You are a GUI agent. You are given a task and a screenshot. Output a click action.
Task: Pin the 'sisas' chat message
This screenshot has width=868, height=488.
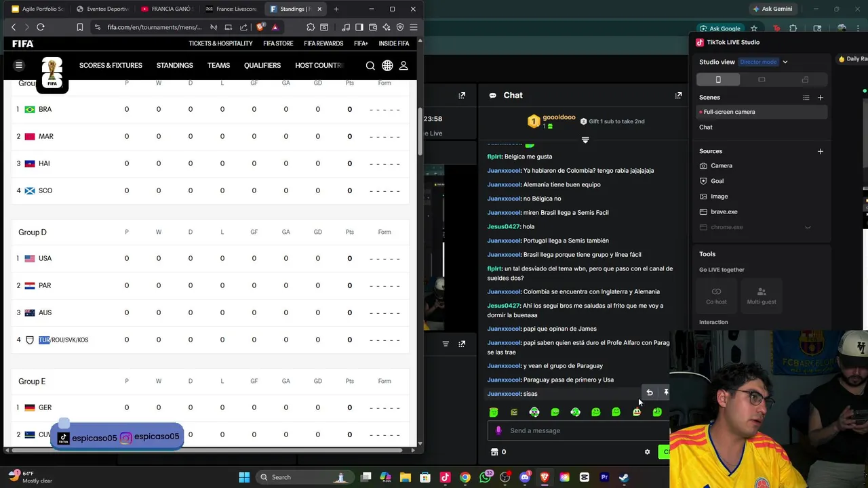click(x=666, y=392)
